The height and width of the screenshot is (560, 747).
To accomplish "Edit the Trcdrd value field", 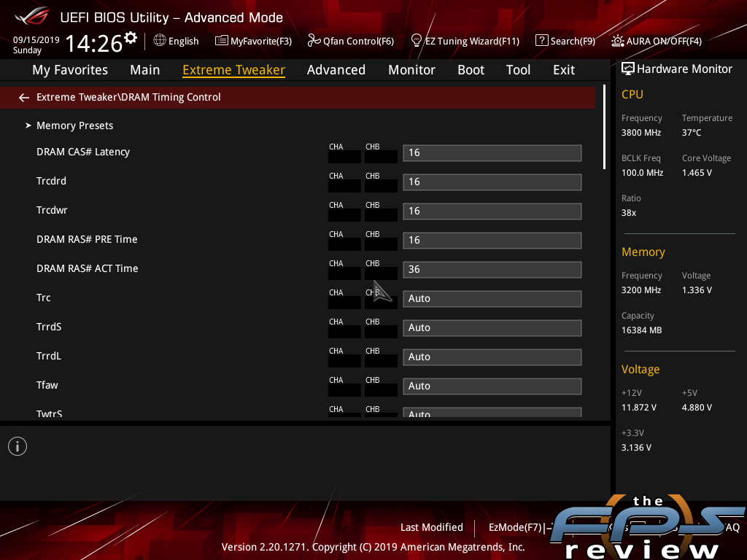I will click(x=492, y=182).
